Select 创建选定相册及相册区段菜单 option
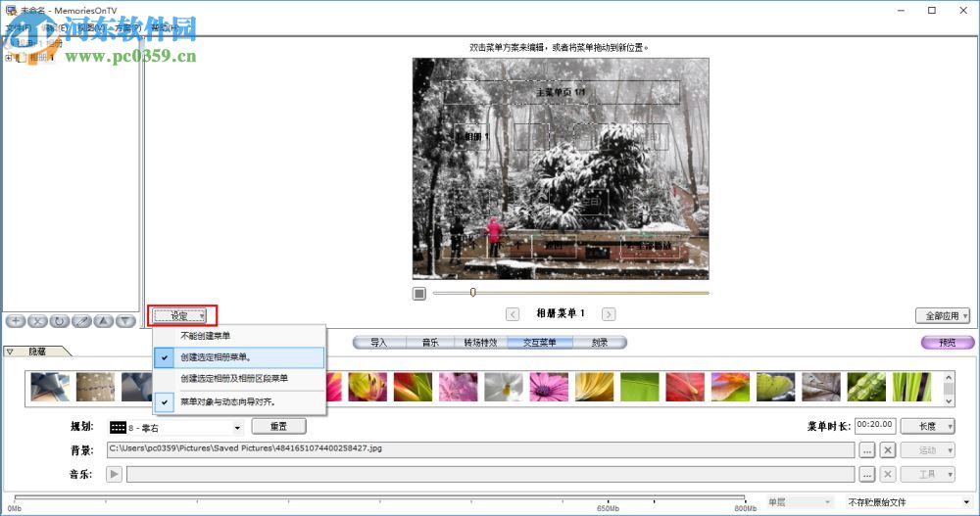 click(x=239, y=379)
